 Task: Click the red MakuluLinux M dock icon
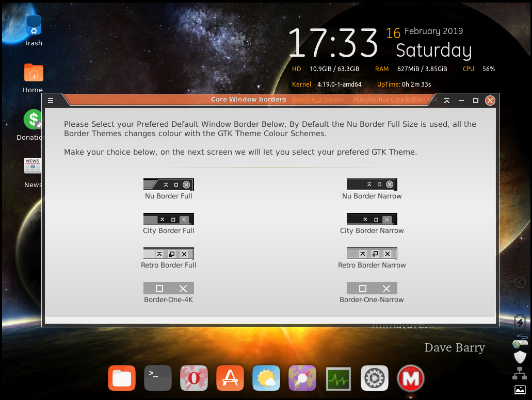coord(411,378)
